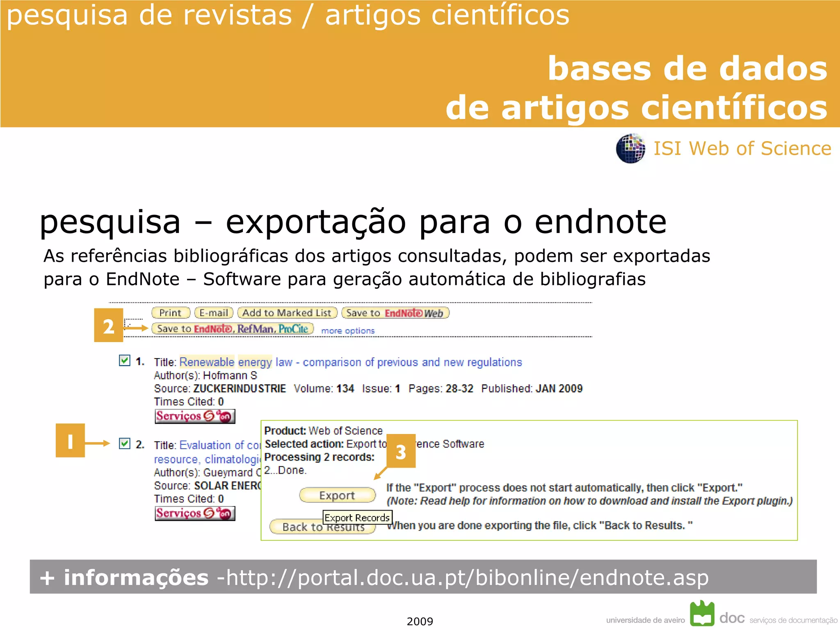Click the Universidade de Aveiro green logo
This screenshot has height=630, width=840.
pyautogui.click(x=702, y=613)
